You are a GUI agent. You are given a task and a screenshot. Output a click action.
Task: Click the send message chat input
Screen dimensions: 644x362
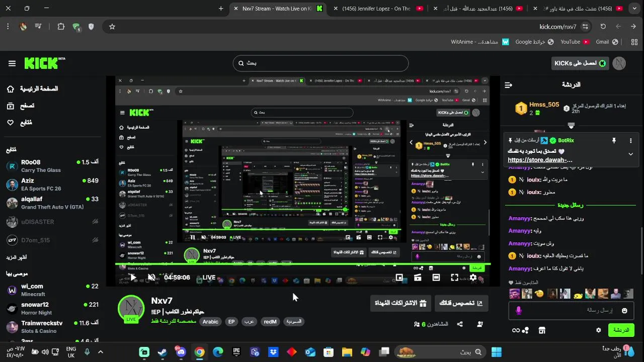571,311
